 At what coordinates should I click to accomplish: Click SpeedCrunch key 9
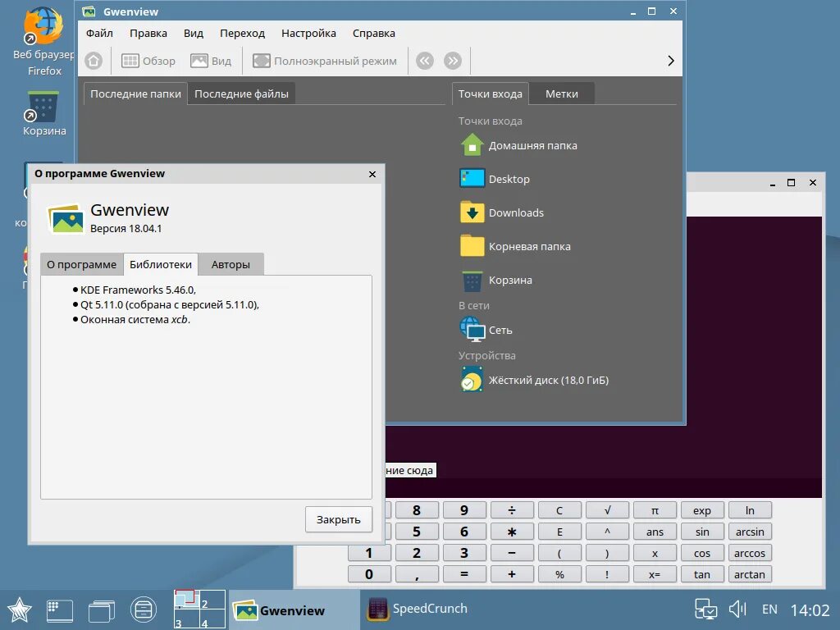[x=464, y=510]
